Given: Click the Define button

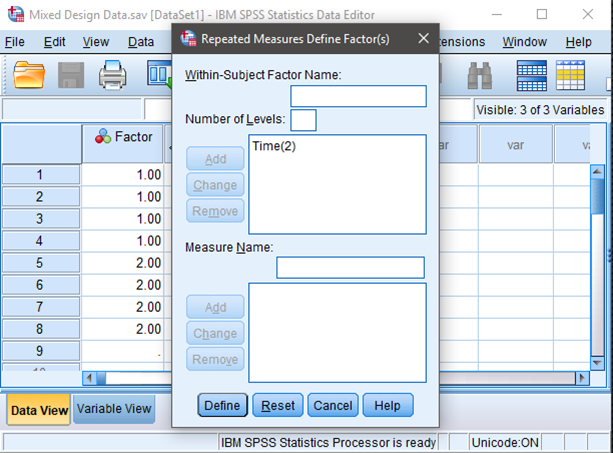Looking at the screenshot, I should click(x=222, y=405).
